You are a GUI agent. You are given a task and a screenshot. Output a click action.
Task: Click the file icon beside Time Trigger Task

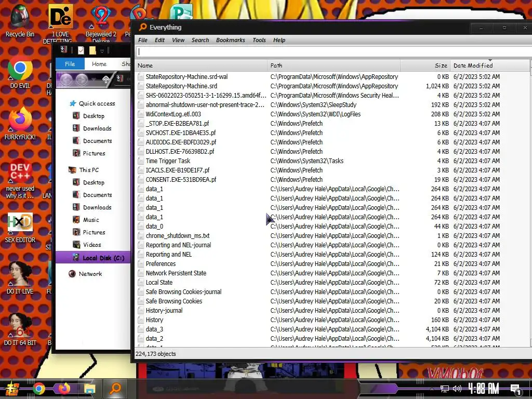(x=141, y=161)
